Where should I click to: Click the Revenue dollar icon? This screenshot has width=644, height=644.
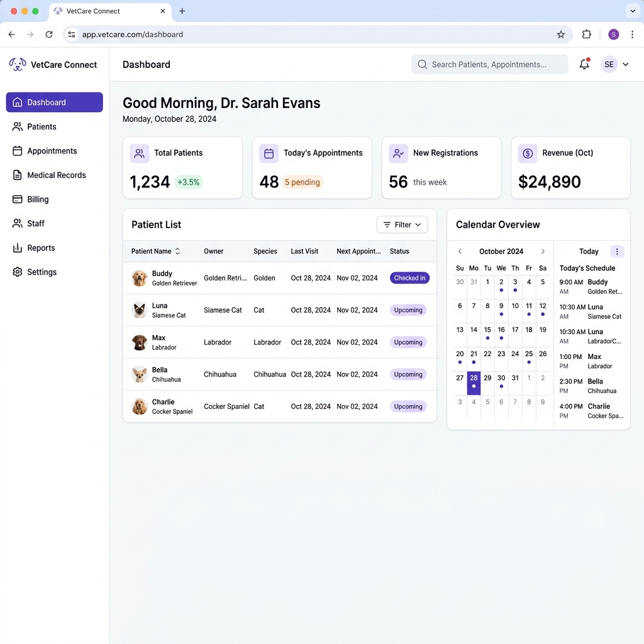(528, 153)
